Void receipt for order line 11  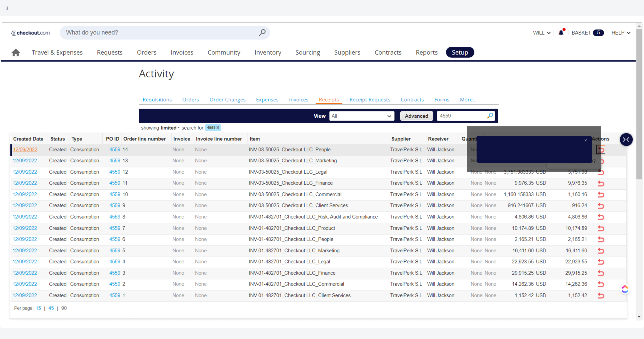point(601,184)
